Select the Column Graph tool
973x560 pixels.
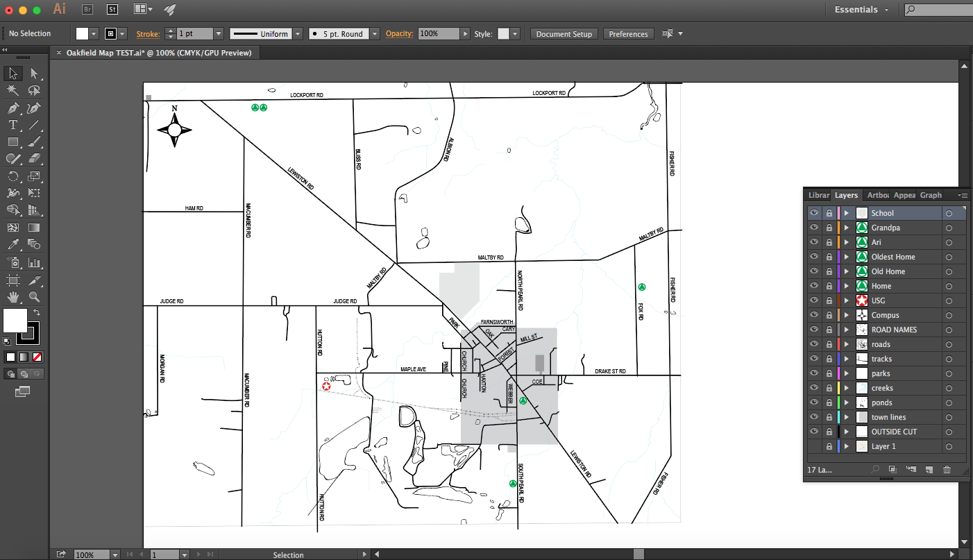click(34, 262)
